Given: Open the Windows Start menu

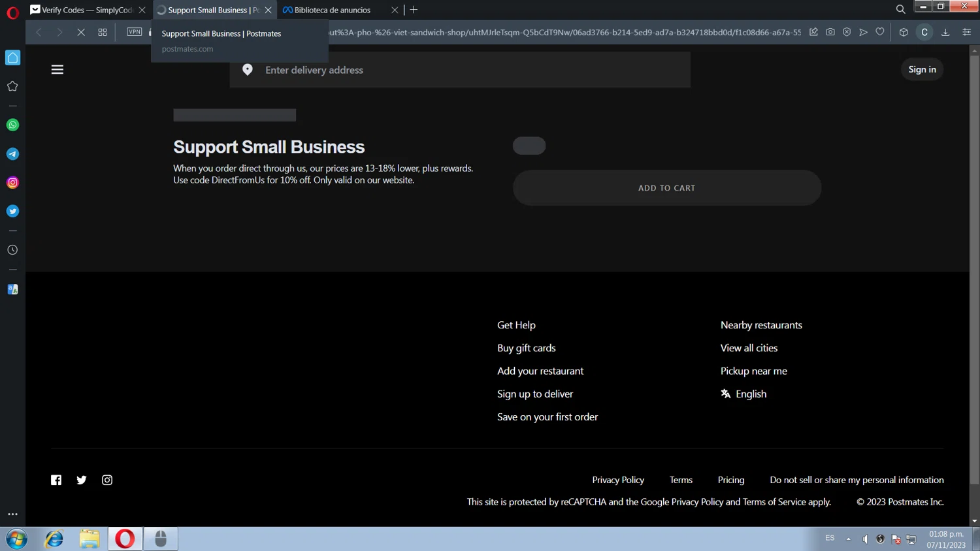Looking at the screenshot, I should (16, 539).
